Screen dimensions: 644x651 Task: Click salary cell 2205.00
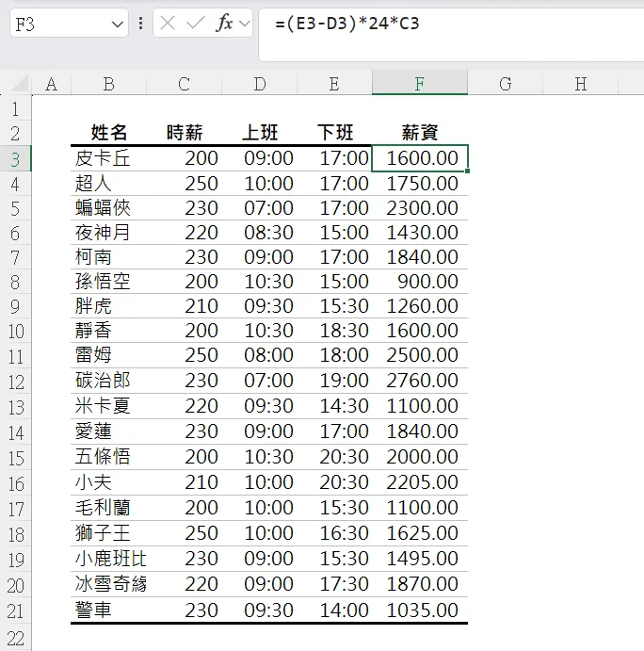[x=420, y=482]
